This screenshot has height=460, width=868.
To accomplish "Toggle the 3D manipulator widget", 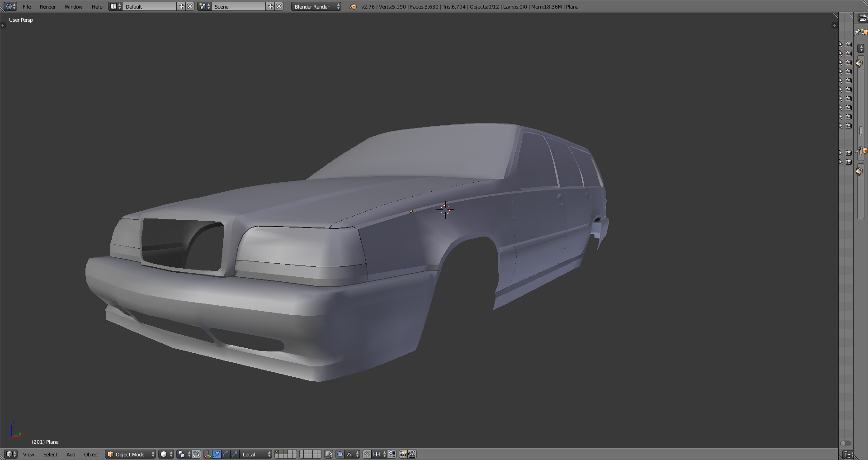I will (x=208, y=454).
